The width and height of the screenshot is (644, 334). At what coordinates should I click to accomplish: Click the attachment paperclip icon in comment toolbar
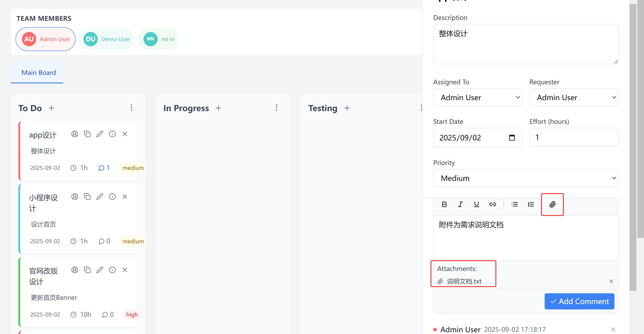552,204
